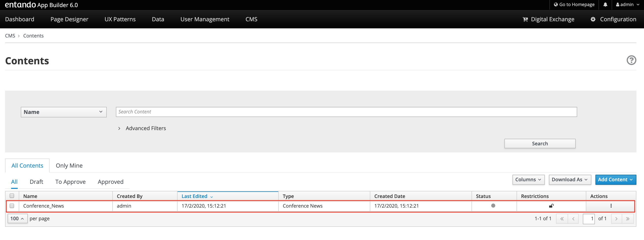Click the next page arrow
Screen dimensions: 644x240
(616, 219)
